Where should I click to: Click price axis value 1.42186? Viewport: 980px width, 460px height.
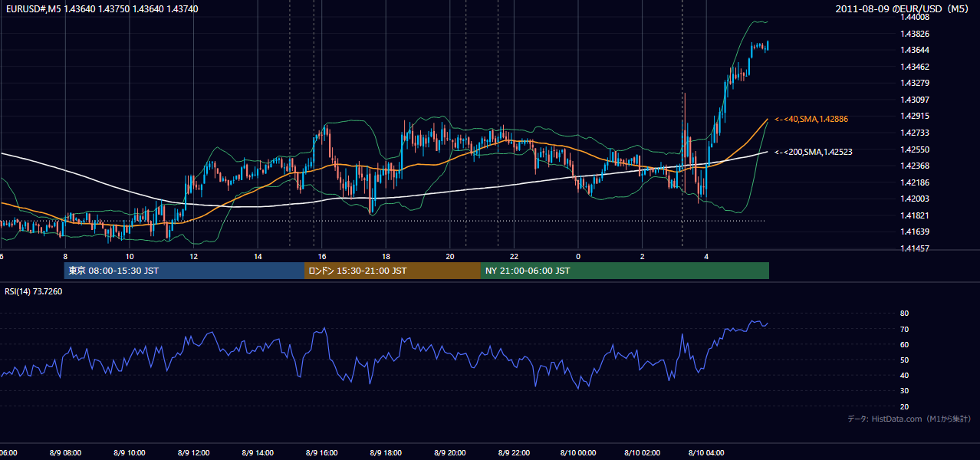(x=915, y=182)
